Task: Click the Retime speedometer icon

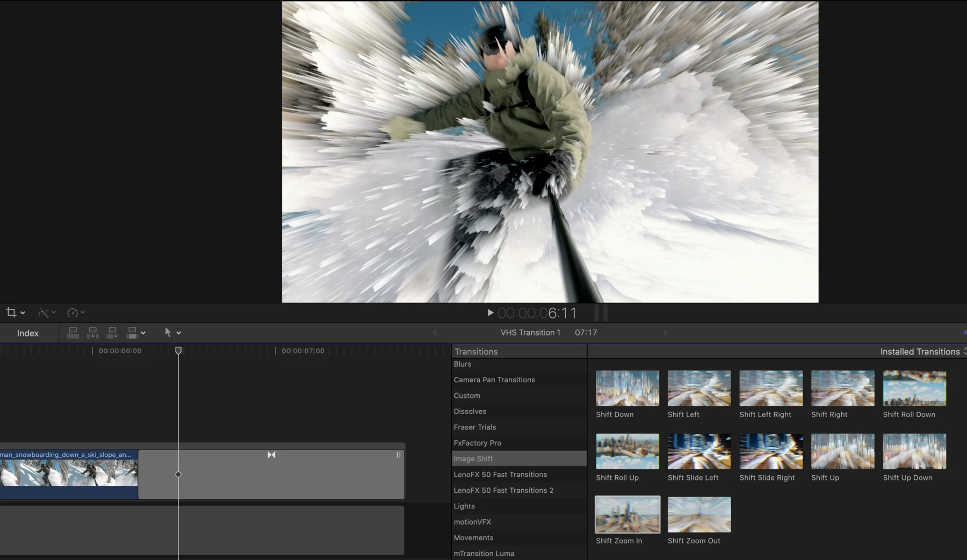Action: [x=73, y=312]
